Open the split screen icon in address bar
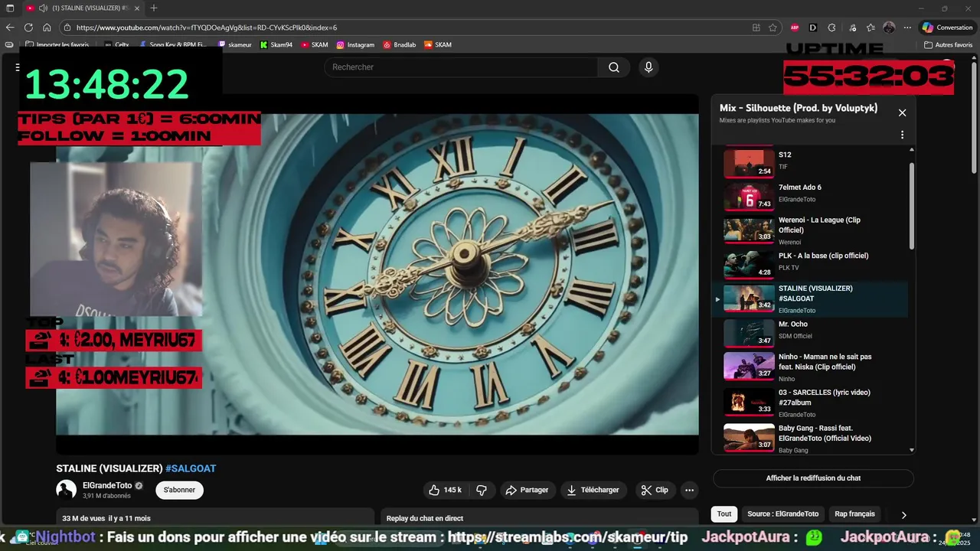The image size is (980, 551). click(756, 28)
